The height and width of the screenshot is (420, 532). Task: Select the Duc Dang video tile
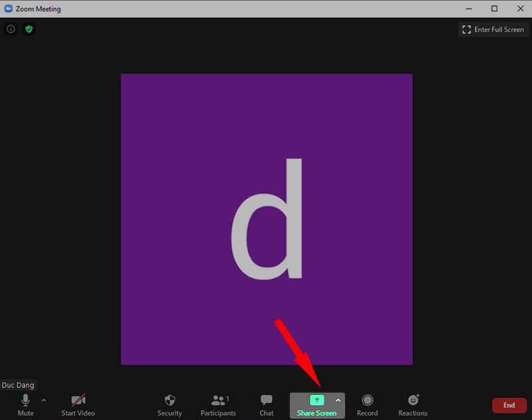(x=266, y=219)
